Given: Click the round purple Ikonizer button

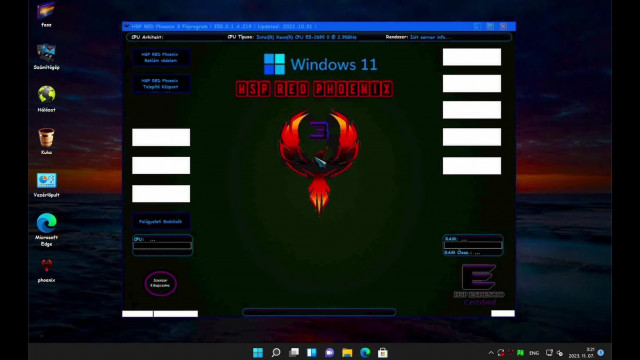Looking at the screenshot, I should point(160,283).
